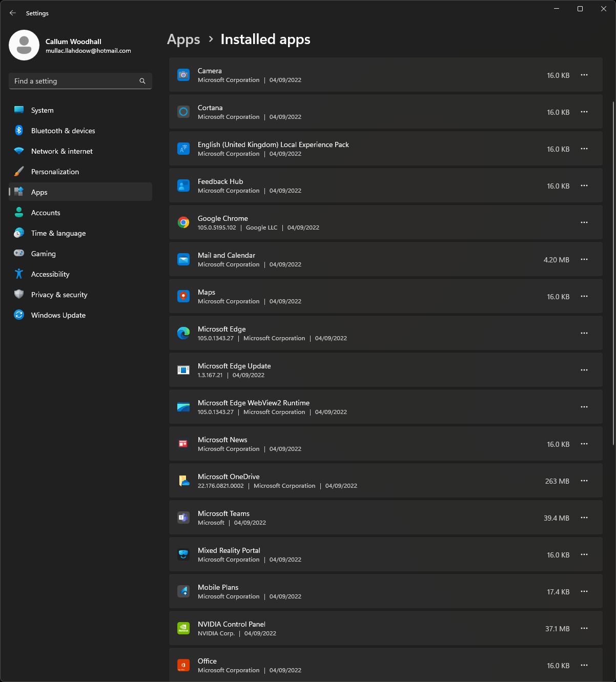The width and height of the screenshot is (616, 682).
Task: Open more options for Microsoft News
Action: (x=584, y=444)
